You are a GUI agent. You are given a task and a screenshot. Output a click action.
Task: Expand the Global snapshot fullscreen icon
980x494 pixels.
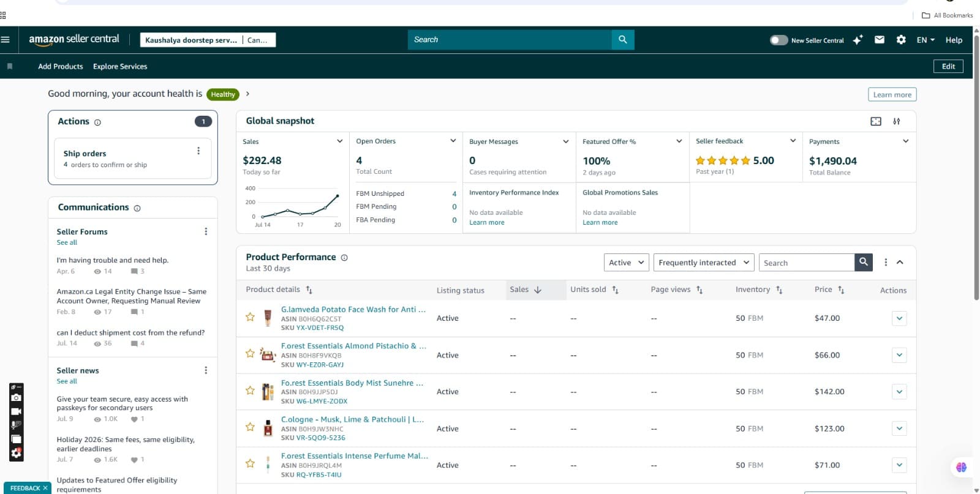point(876,121)
